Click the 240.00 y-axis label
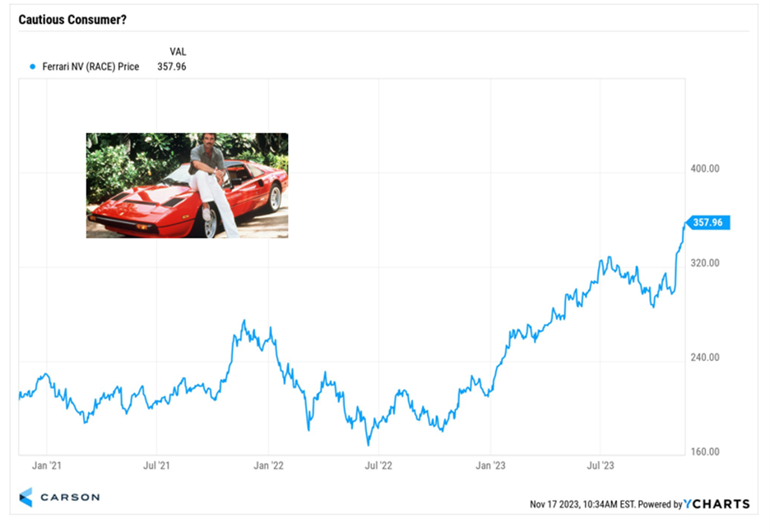Screen dimensions: 770x532 coord(706,358)
